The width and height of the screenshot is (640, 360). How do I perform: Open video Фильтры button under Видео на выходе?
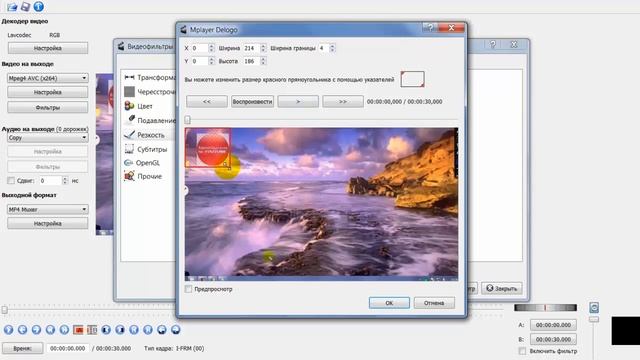(x=48, y=108)
